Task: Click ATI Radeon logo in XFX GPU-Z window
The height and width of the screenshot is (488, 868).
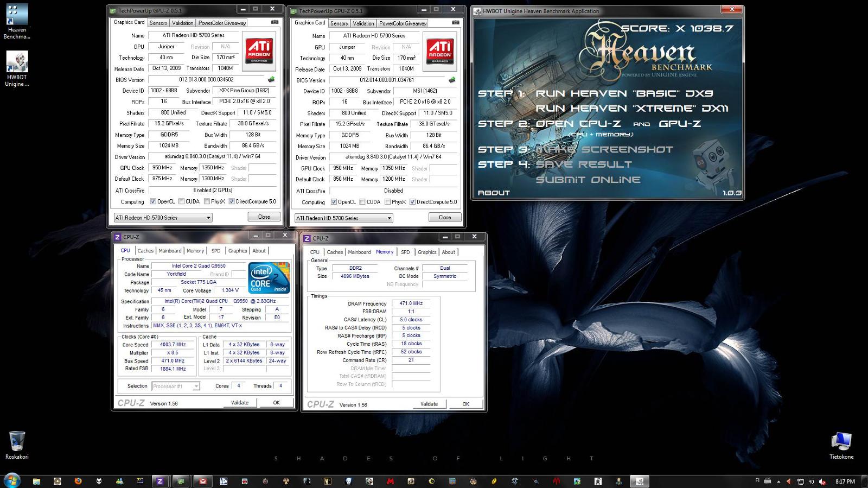Action: [x=259, y=51]
